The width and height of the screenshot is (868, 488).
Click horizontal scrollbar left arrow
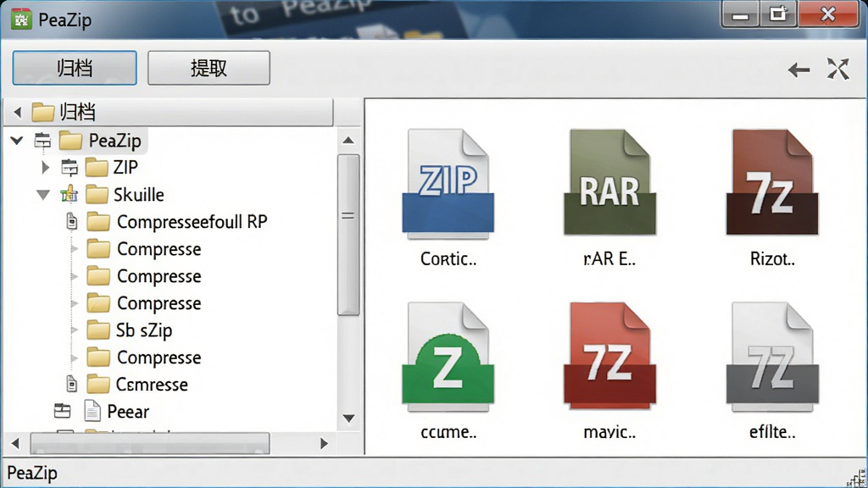tap(15, 443)
